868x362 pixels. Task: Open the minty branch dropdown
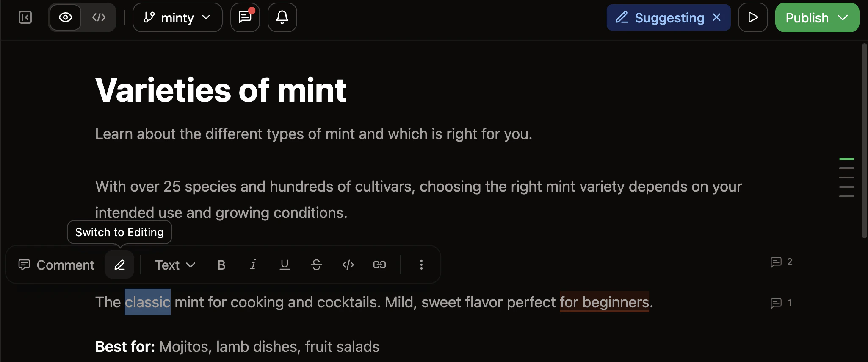click(177, 17)
